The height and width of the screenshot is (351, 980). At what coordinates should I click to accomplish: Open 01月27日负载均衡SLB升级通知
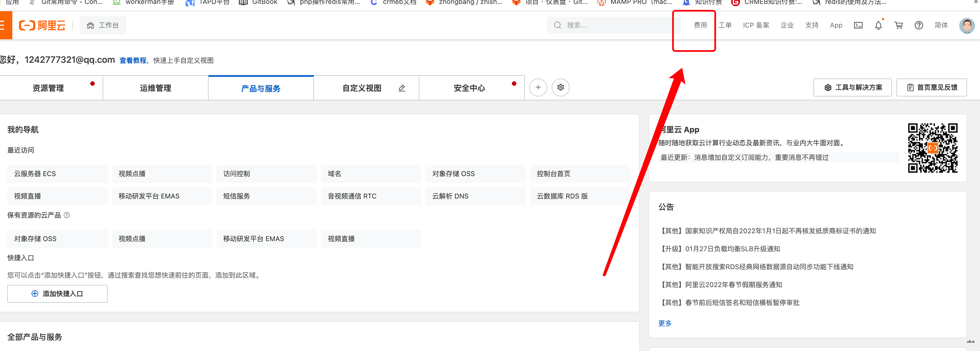coord(719,249)
